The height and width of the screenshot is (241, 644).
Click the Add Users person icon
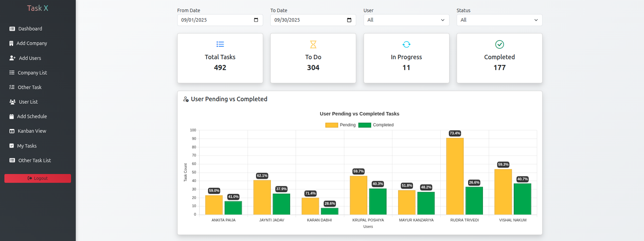click(12, 58)
